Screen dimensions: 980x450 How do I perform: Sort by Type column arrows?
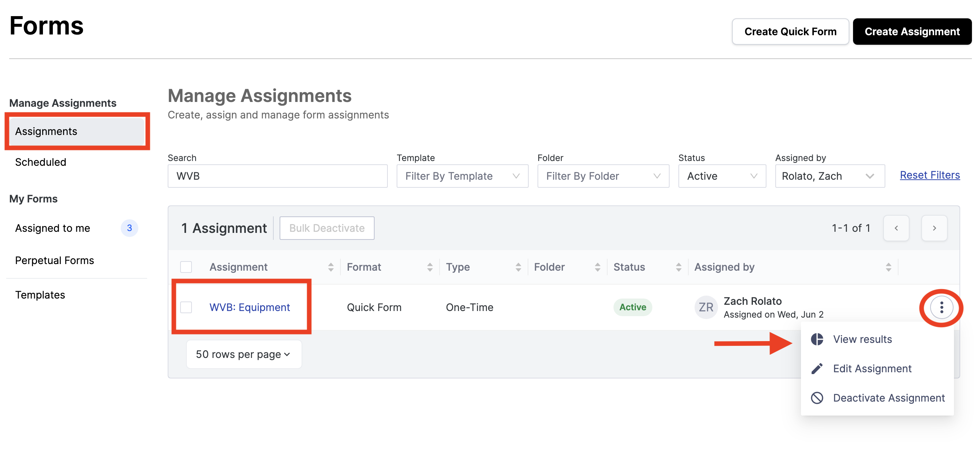point(518,267)
